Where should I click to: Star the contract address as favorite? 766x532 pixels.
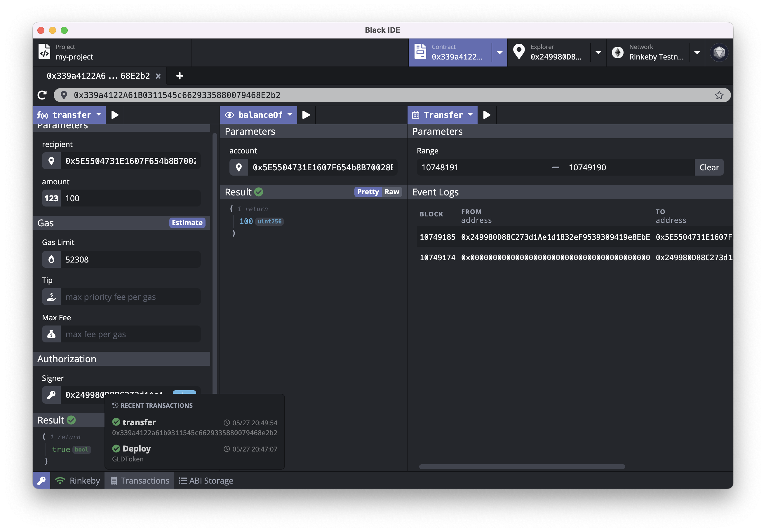(719, 95)
